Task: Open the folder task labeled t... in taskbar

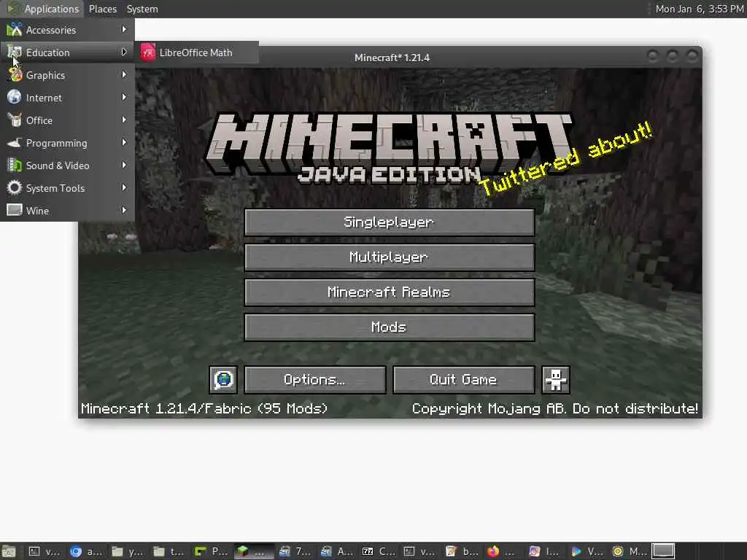Action: (169, 551)
